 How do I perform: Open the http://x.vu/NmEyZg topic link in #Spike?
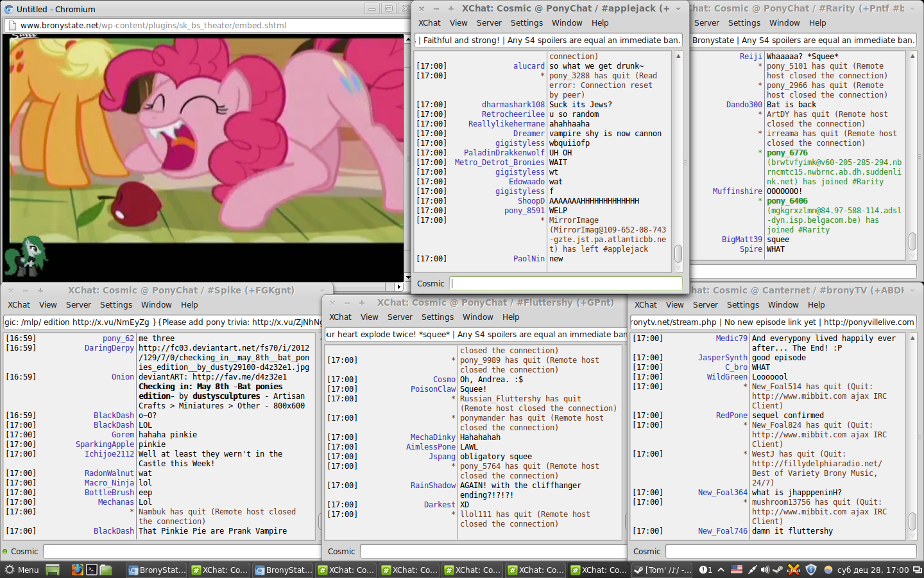coord(110,322)
